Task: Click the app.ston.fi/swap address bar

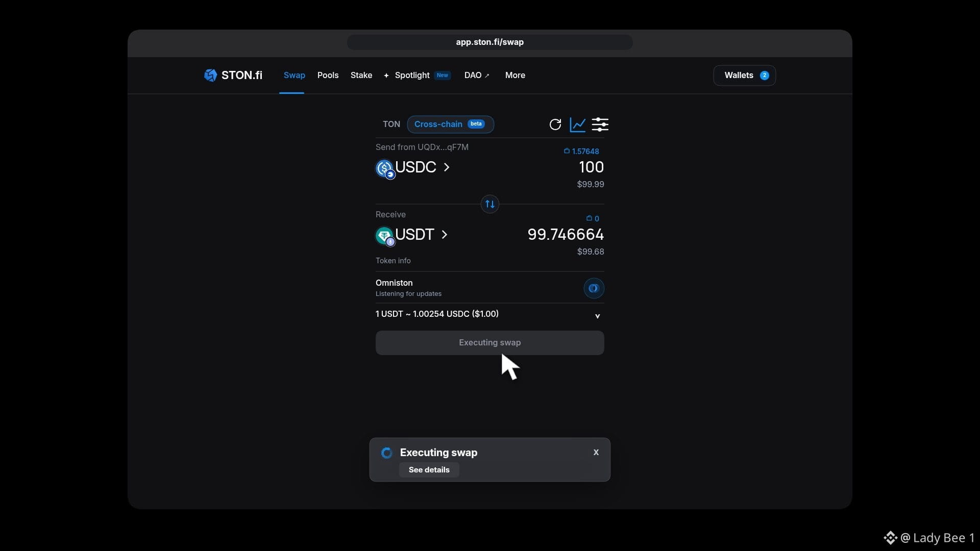Action: (490, 42)
